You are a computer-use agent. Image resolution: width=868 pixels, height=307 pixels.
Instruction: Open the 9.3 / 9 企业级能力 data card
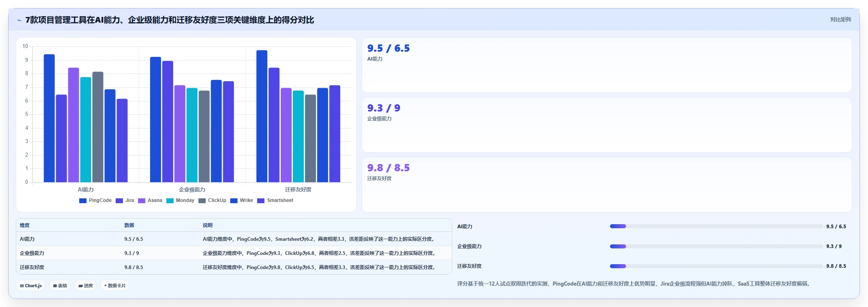click(607, 125)
